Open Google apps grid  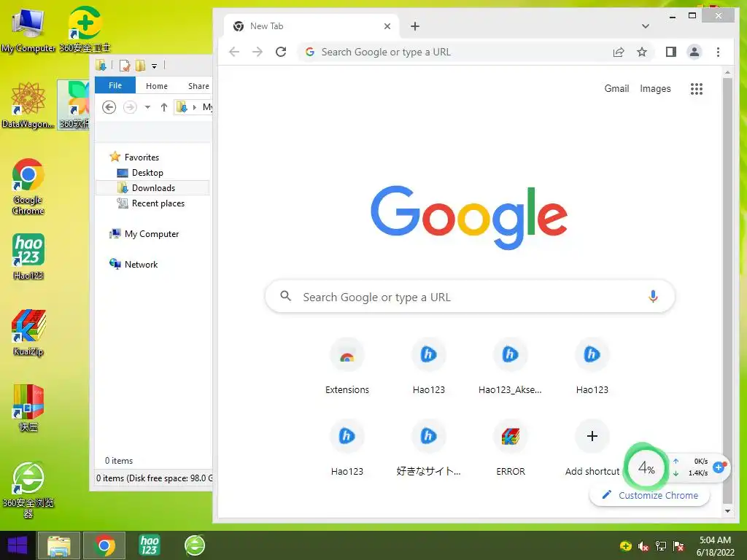(697, 88)
